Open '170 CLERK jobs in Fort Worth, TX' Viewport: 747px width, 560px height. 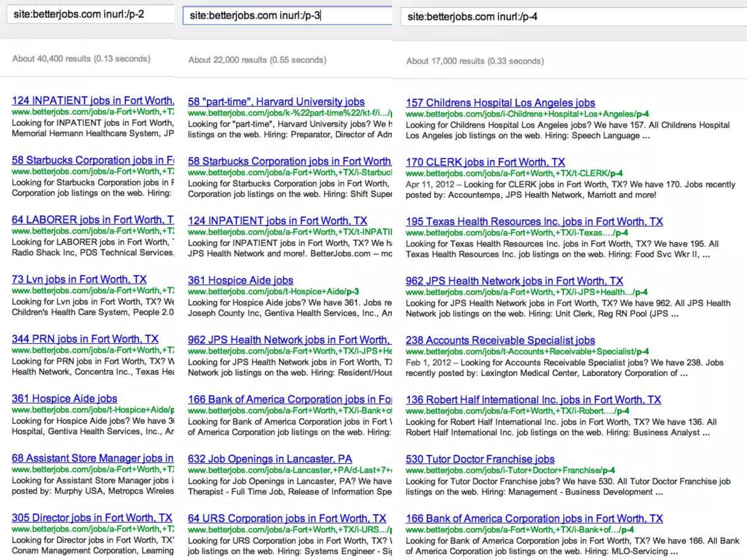485,162
